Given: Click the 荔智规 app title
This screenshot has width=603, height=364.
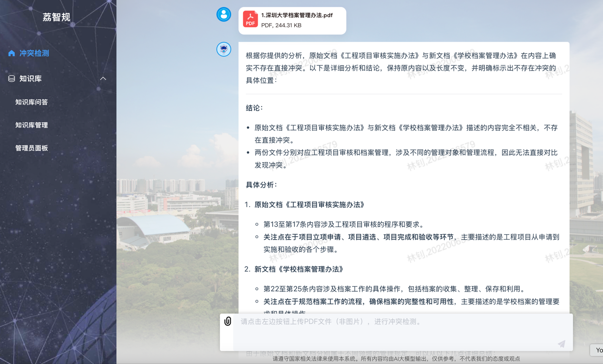Looking at the screenshot, I should coord(57,17).
